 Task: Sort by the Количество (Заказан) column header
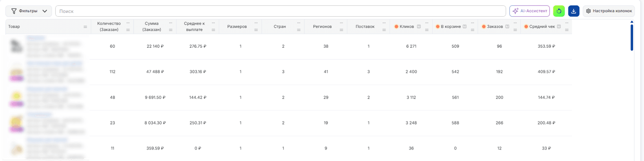coord(109,26)
